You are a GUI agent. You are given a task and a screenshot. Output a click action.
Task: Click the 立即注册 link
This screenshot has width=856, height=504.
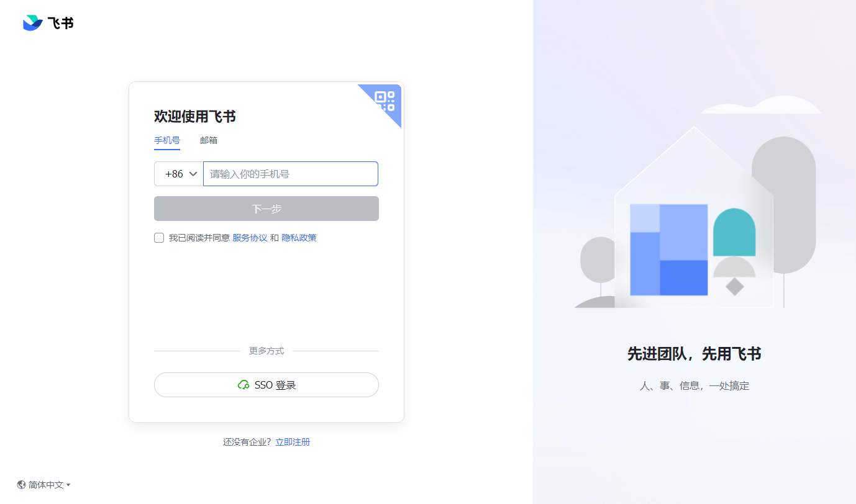click(x=293, y=442)
